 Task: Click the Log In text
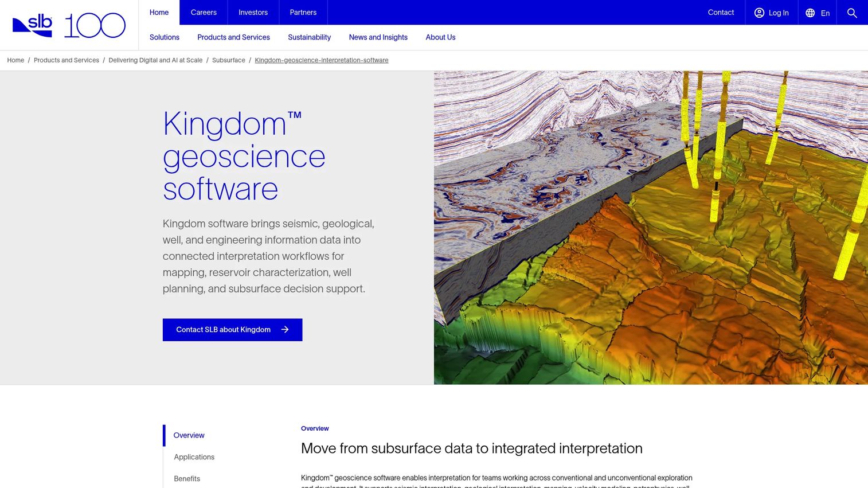tap(779, 13)
